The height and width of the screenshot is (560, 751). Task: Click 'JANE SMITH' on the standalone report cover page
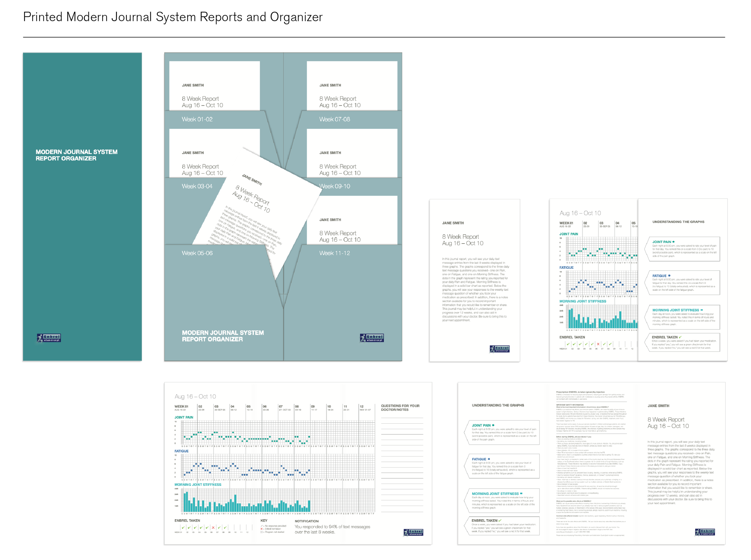coord(453,223)
